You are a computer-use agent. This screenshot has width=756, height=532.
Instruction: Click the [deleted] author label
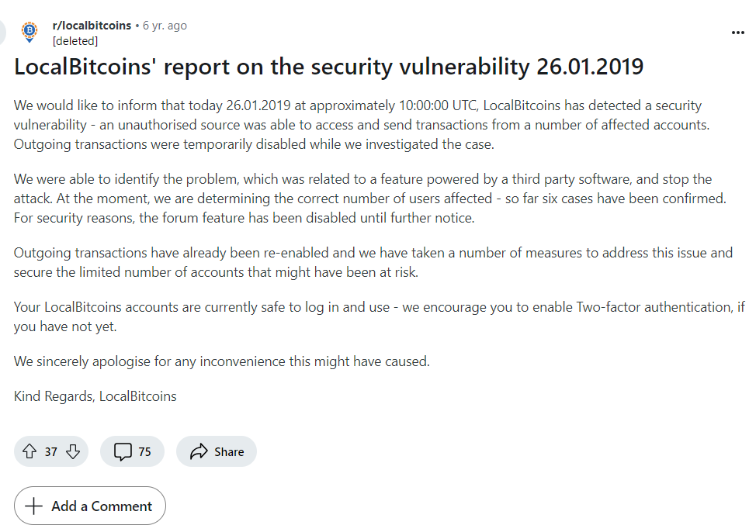tap(75, 41)
